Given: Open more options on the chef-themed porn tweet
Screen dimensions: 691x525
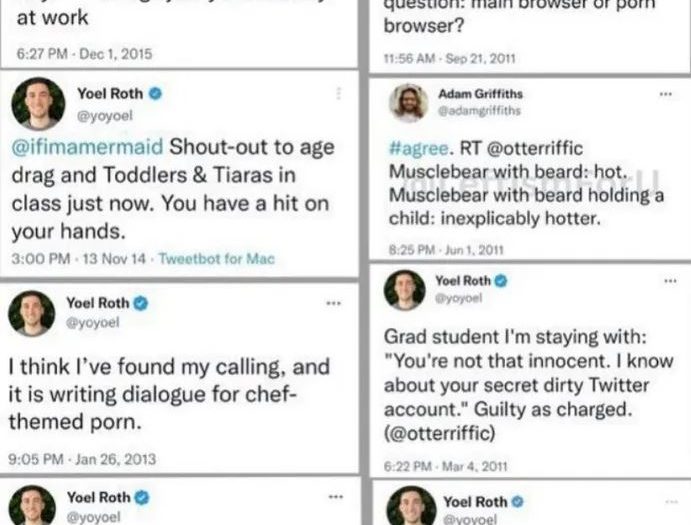Looking at the screenshot, I should coord(334,303).
